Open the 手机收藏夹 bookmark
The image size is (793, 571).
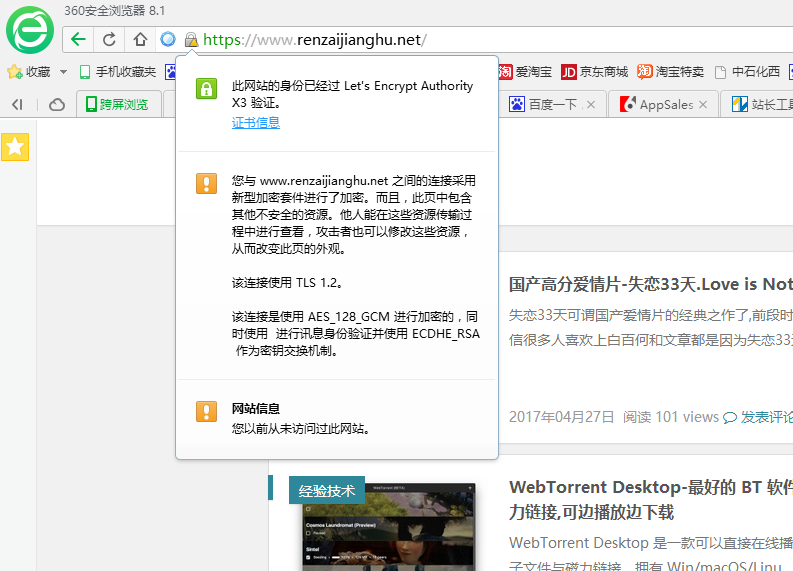[x=117, y=72]
